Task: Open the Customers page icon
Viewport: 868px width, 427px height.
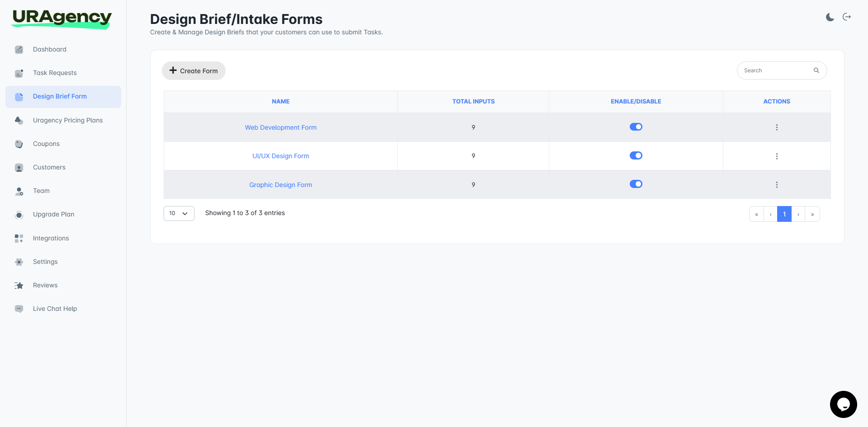Action: tap(19, 167)
